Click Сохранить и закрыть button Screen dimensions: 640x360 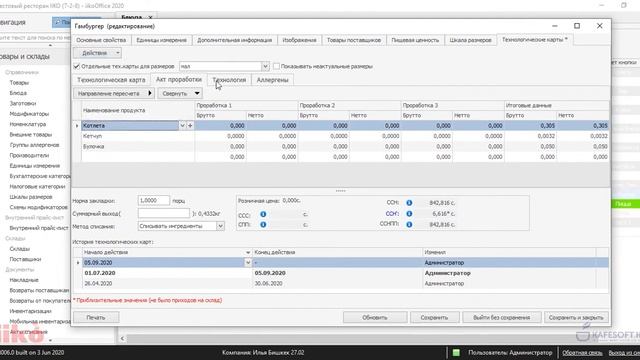(x=576, y=318)
